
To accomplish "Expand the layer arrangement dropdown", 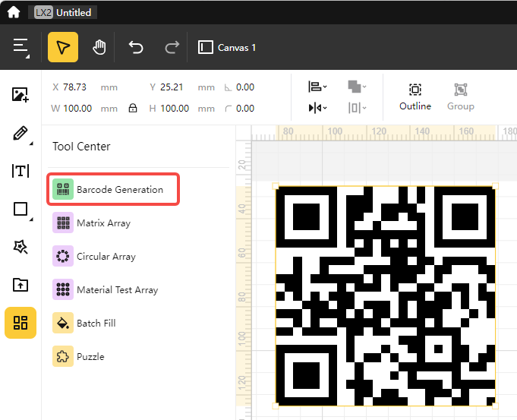I will (357, 87).
